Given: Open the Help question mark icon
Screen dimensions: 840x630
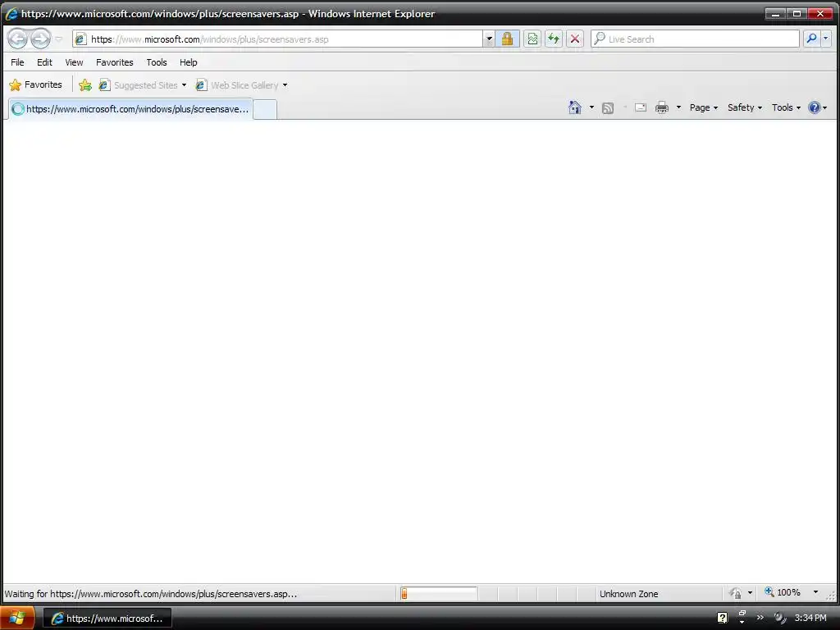Looking at the screenshot, I should point(818,107).
